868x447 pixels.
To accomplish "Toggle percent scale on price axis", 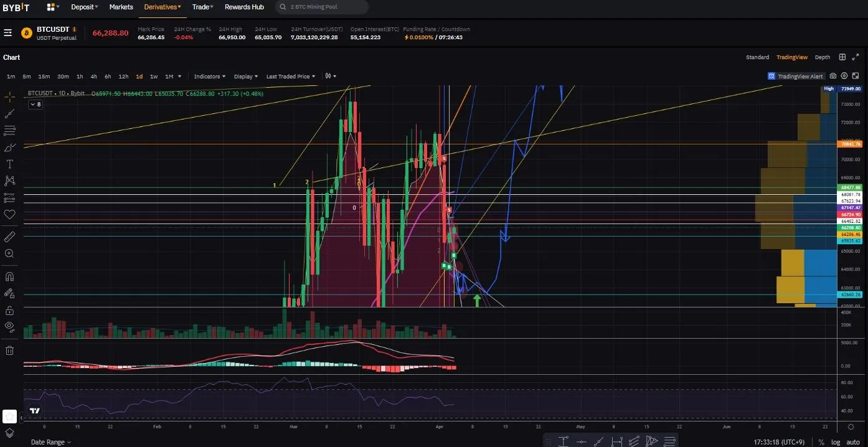I will (821, 442).
